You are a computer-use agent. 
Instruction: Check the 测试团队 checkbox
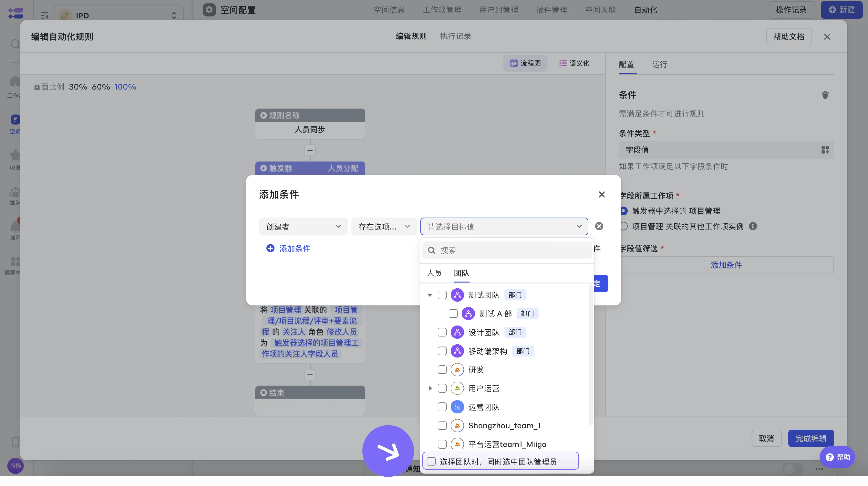(442, 295)
